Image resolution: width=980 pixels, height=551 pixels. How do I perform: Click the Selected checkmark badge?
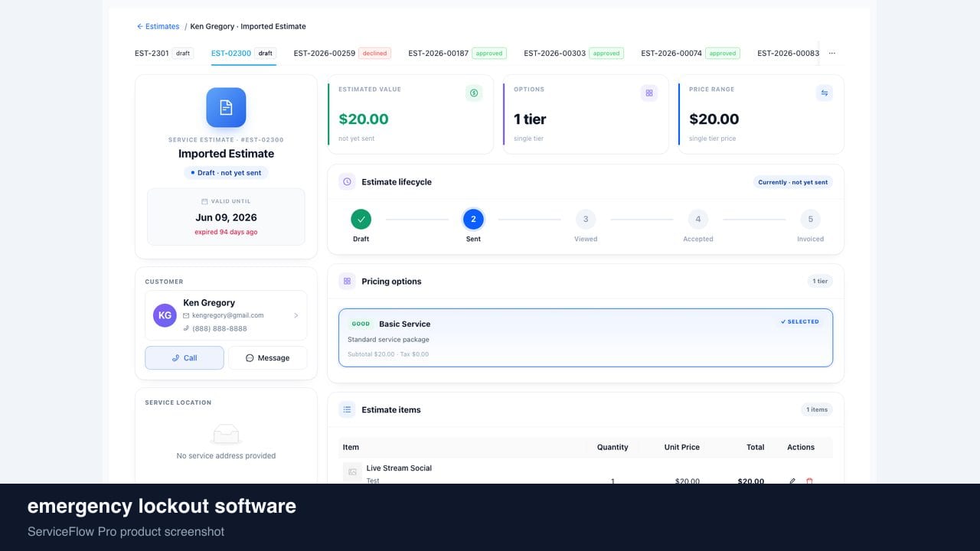coord(800,321)
